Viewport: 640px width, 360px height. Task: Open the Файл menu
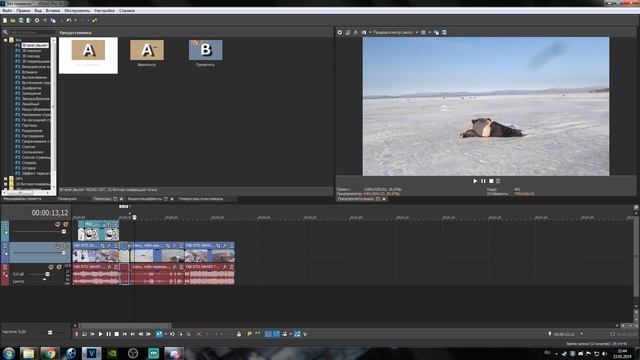coord(7,11)
